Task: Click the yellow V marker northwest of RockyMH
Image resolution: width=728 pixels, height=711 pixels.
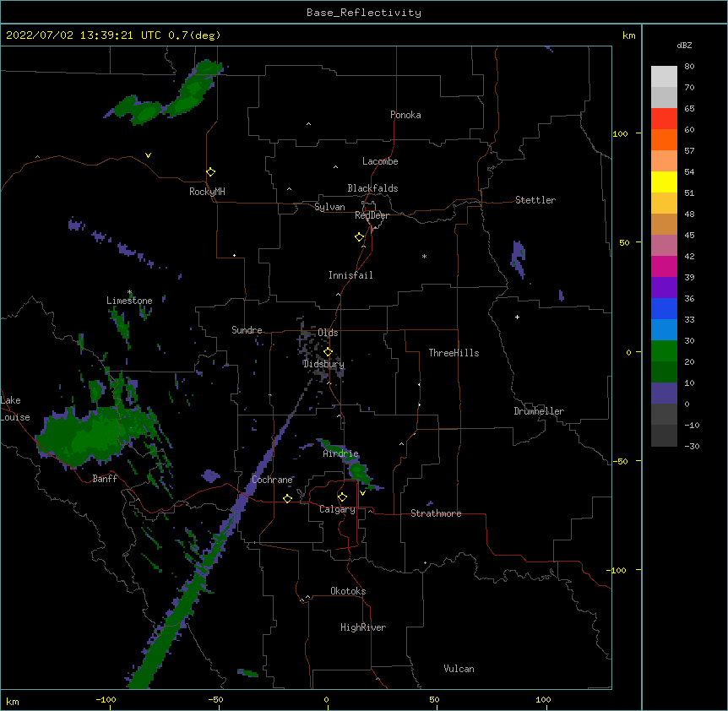Action: [x=148, y=155]
